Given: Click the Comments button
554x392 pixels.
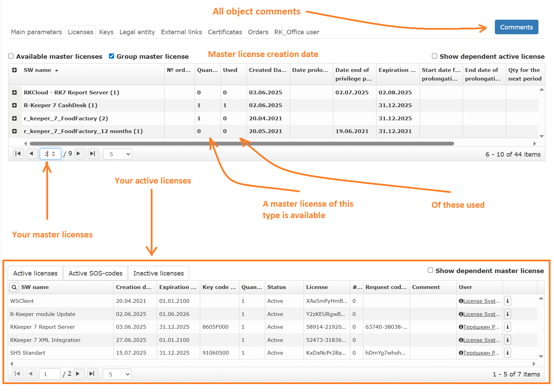Looking at the screenshot, I should [516, 27].
